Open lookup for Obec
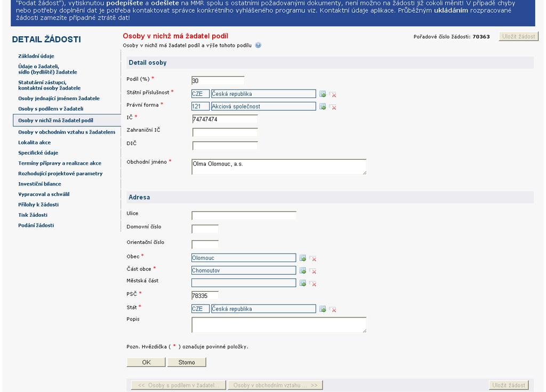Screen dimensions: 546x392 (303, 258)
